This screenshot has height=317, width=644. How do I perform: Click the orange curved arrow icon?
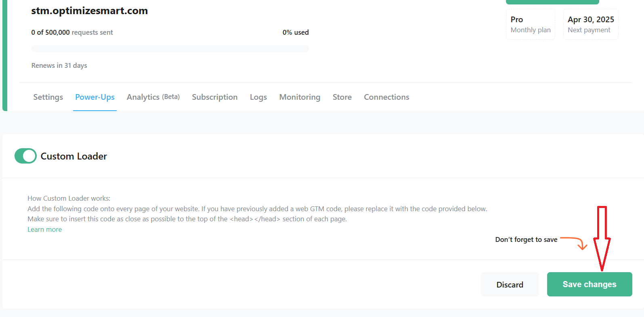(575, 242)
